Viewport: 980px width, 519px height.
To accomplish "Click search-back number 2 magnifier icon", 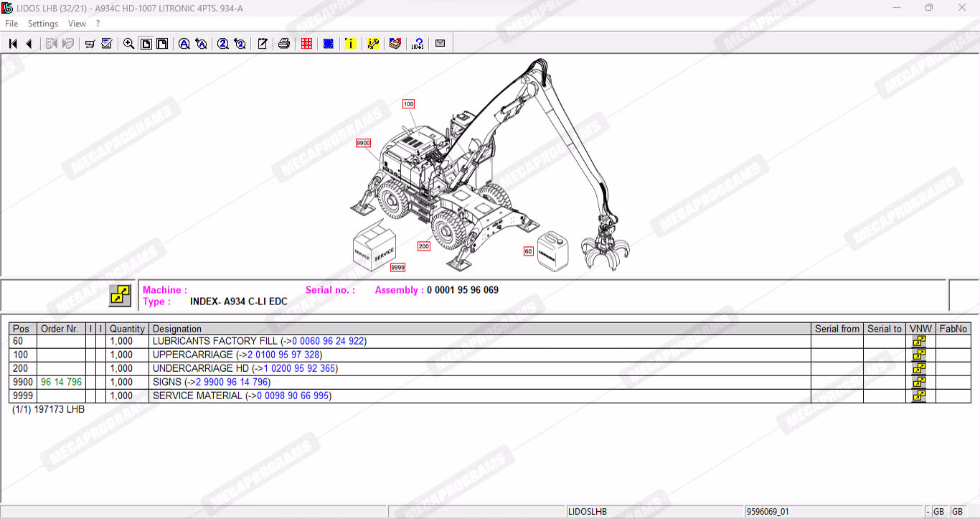I will [240, 44].
